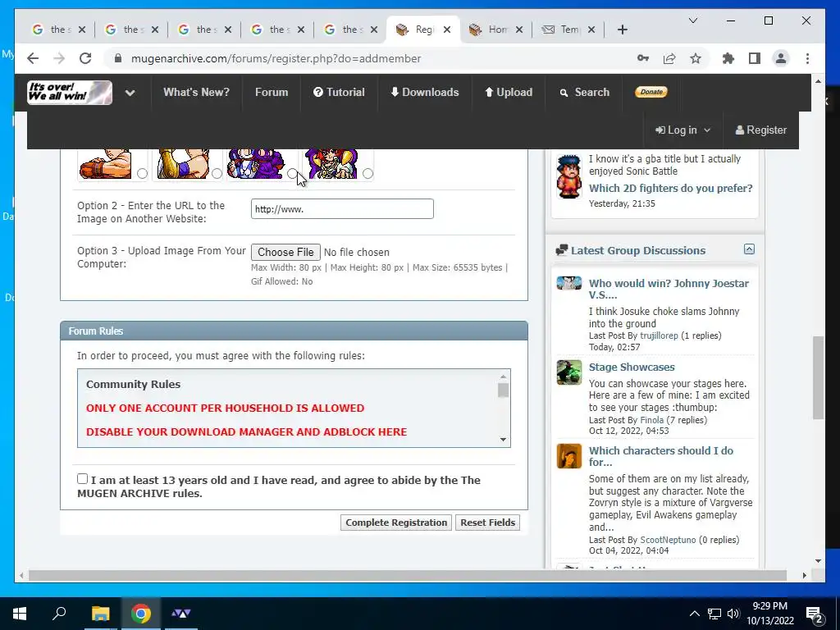Screen dimensions: 840x630
Task: Expand the Log in dropdown
Action: 683,130
